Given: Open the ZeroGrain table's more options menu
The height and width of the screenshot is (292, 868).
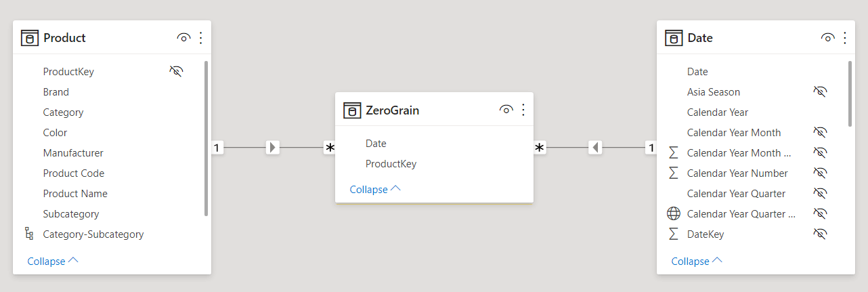Looking at the screenshot, I should (x=523, y=110).
